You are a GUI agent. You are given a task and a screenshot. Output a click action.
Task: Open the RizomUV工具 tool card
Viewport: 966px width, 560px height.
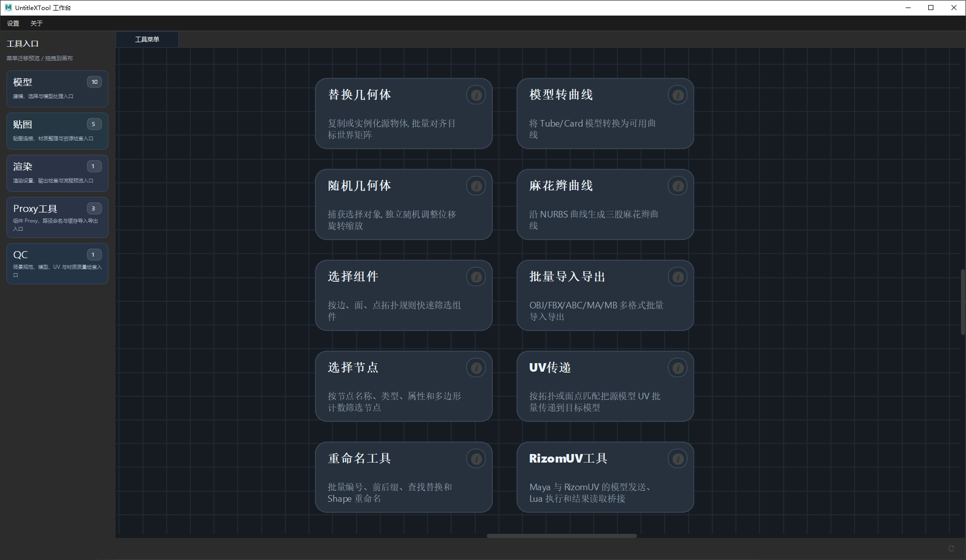pos(605,477)
